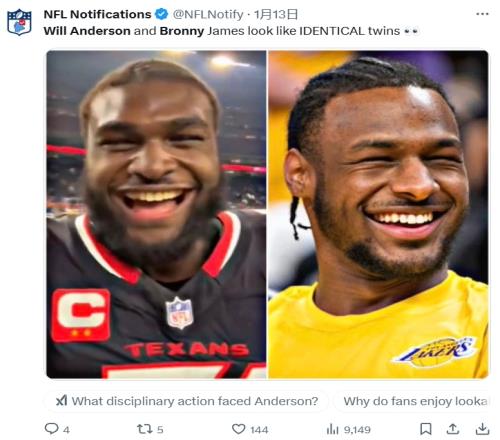
Task: Open the three-dot more options menu
Action: click(x=482, y=14)
